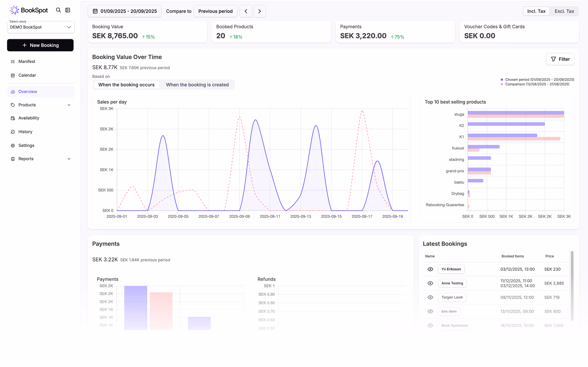Image resolution: width=588 pixels, height=367 pixels.
Task: Collapse sidebar with panel icon
Action: pos(68,10)
